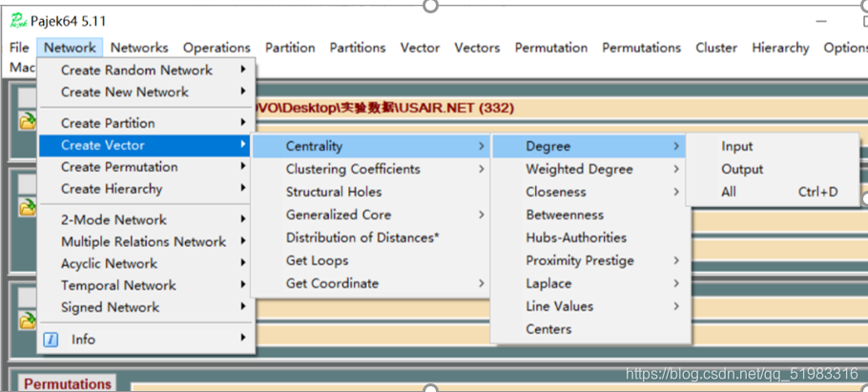This screenshot has height=392, width=868.
Task: Open the Operations menu
Action: pos(217,48)
